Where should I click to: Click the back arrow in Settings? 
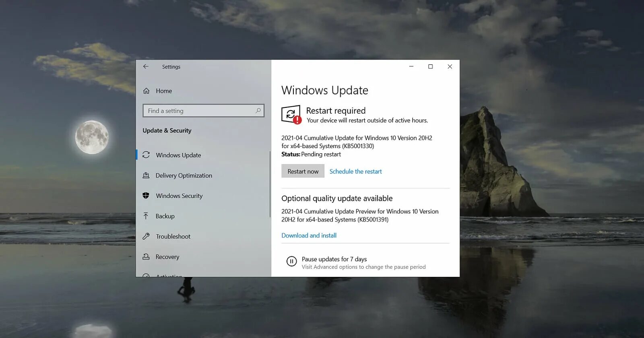tap(146, 66)
